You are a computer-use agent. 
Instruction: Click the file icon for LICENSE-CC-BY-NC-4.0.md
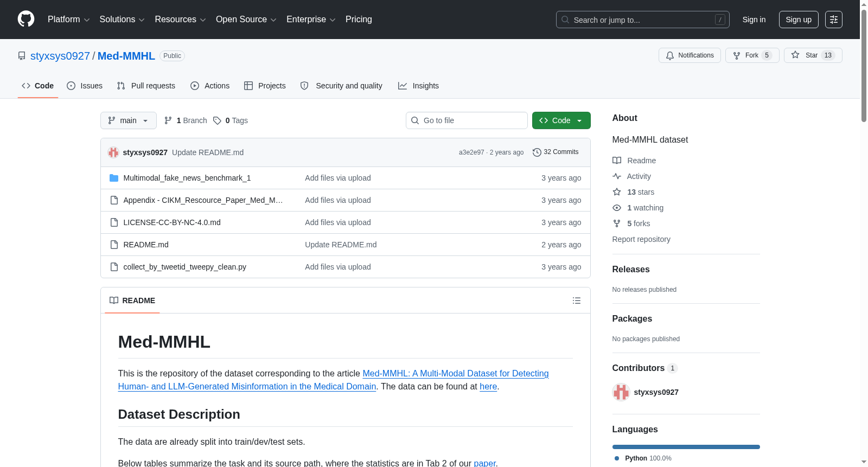click(x=114, y=222)
